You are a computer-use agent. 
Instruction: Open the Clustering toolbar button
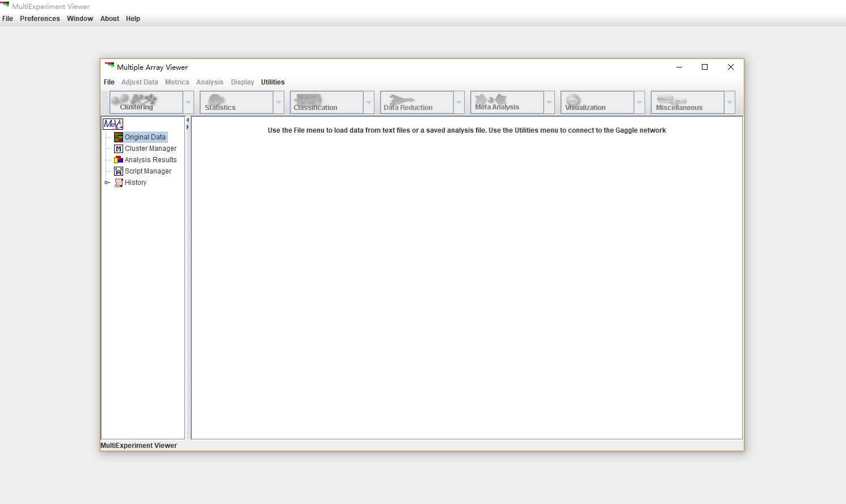click(146, 103)
